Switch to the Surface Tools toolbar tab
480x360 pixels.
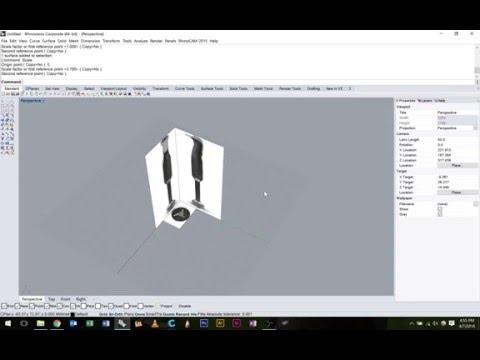212,89
